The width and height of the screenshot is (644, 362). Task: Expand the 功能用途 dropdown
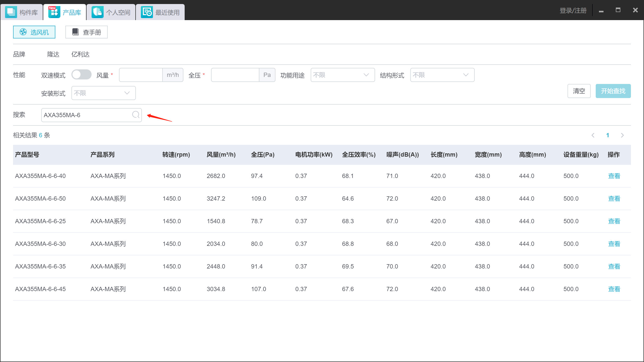point(343,75)
